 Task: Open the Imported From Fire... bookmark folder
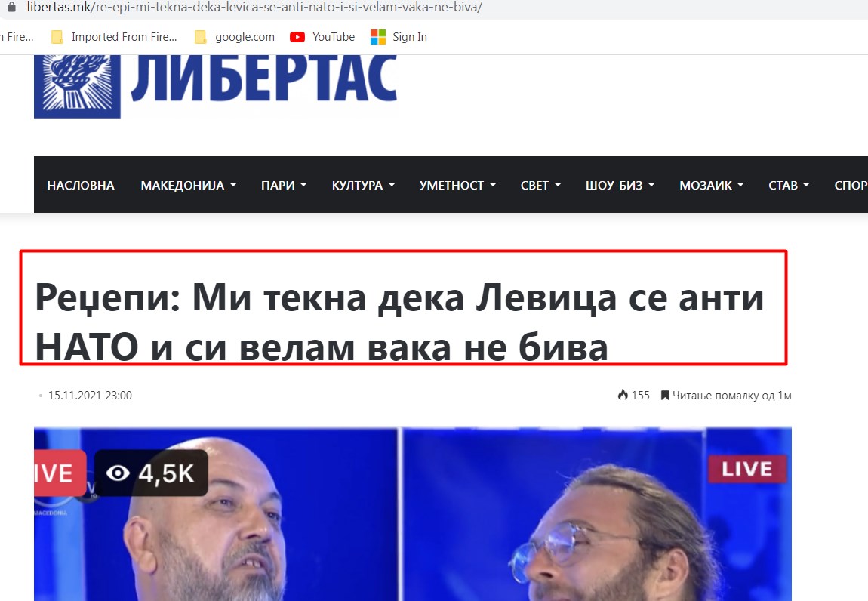tap(114, 37)
